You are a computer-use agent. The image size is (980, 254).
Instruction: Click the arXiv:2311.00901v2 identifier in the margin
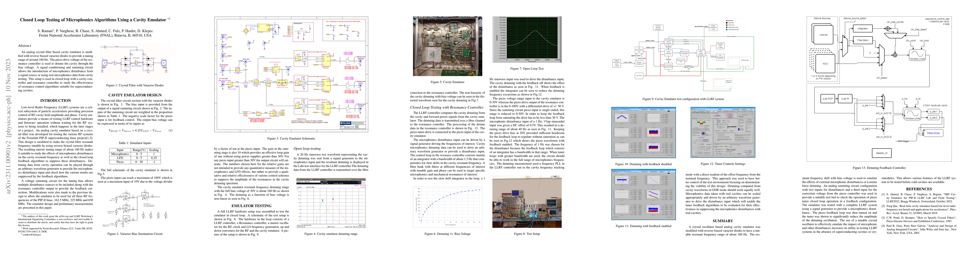(x=8, y=126)
